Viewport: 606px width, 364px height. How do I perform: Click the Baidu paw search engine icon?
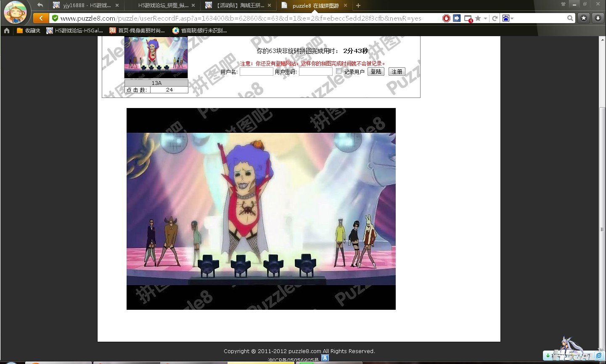506,18
